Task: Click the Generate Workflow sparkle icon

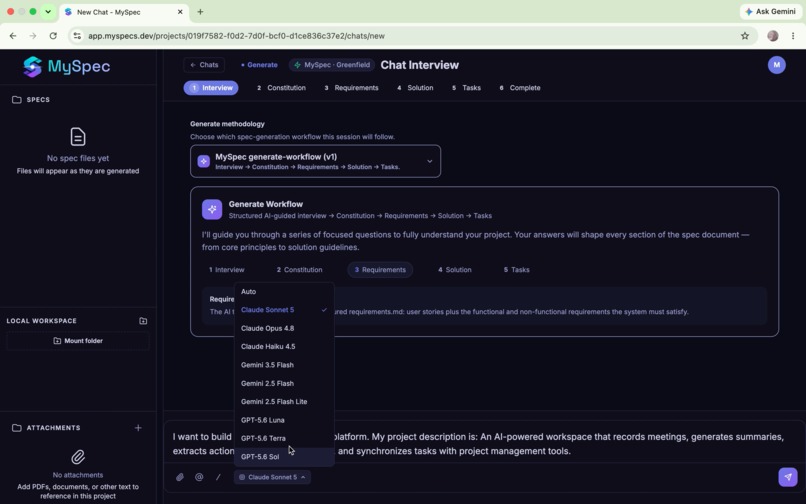Action: click(x=212, y=209)
